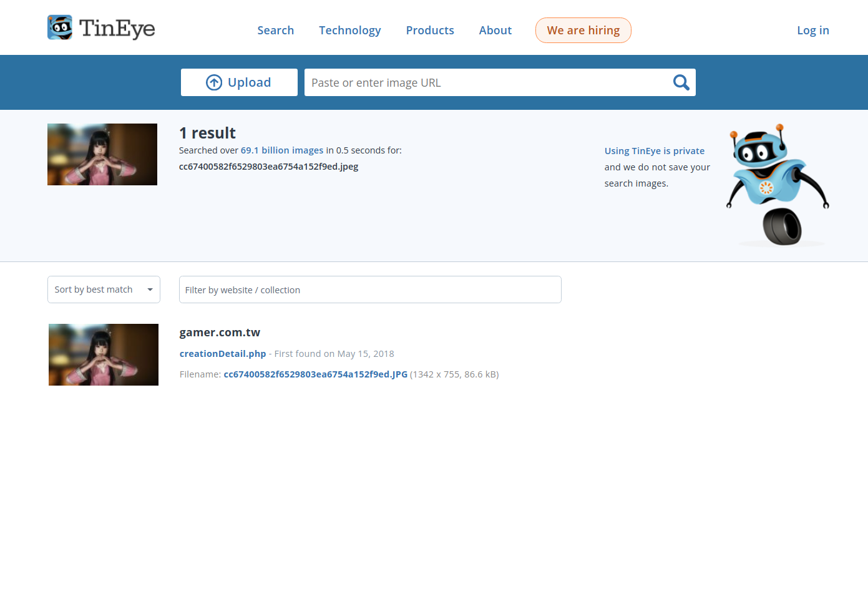Open the Search menu item
The height and width of the screenshot is (594, 868).
pos(275,30)
